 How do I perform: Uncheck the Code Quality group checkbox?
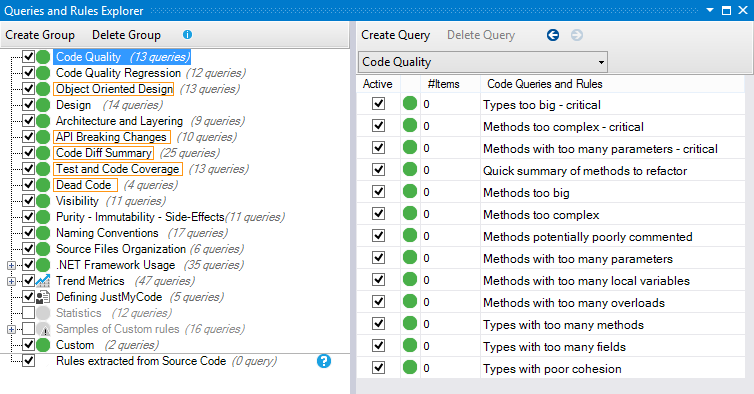(28, 57)
